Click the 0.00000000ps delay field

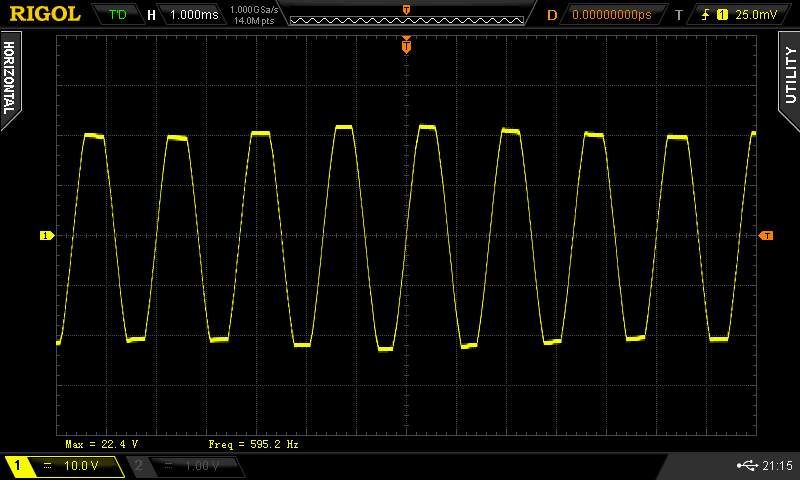tap(611, 15)
